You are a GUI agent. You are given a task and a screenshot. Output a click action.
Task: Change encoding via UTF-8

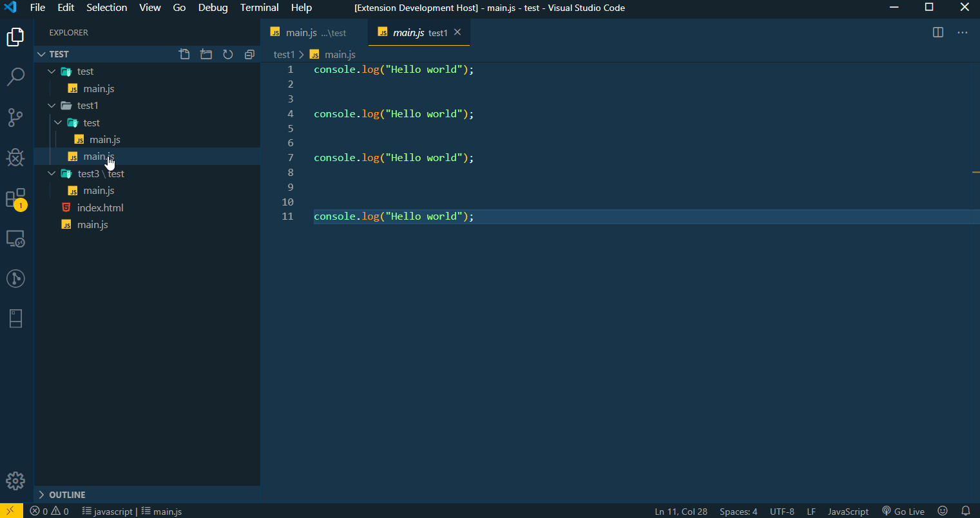click(x=782, y=512)
